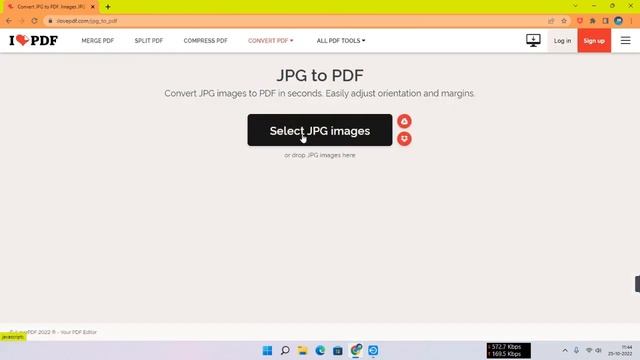Bookmark this page with star icon
Viewport: 640px width, 360px height.
click(564, 21)
